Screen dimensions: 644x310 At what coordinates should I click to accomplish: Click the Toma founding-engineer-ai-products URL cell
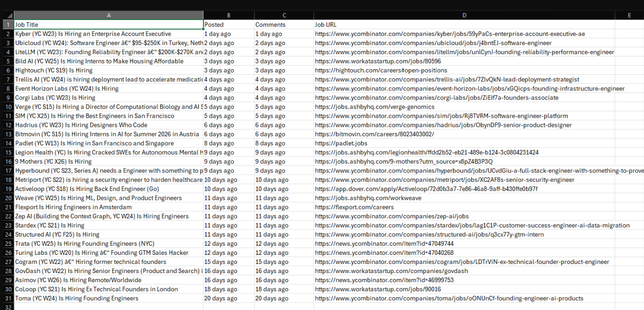pyautogui.click(x=464, y=298)
